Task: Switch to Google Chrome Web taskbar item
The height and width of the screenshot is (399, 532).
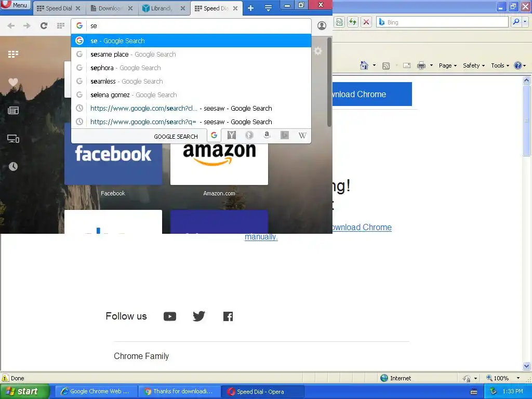Action: coord(97,391)
